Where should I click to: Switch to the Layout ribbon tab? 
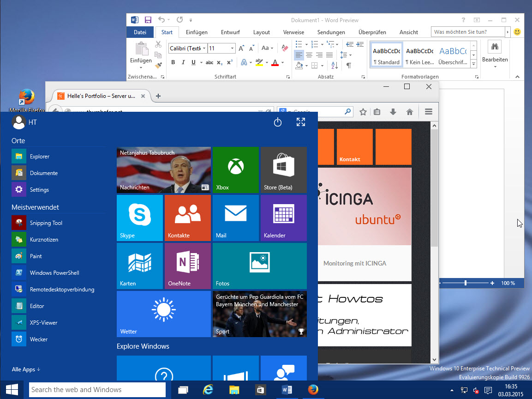tap(262, 32)
